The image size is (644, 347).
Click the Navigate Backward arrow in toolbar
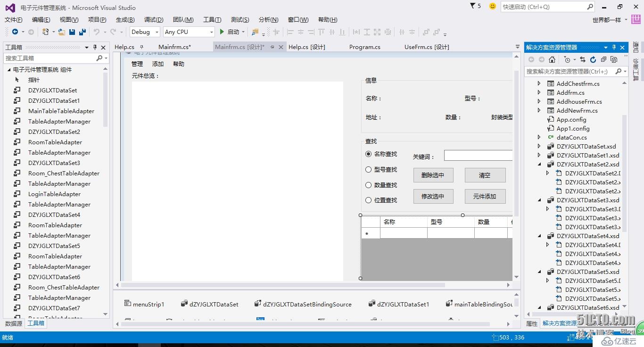coord(15,32)
